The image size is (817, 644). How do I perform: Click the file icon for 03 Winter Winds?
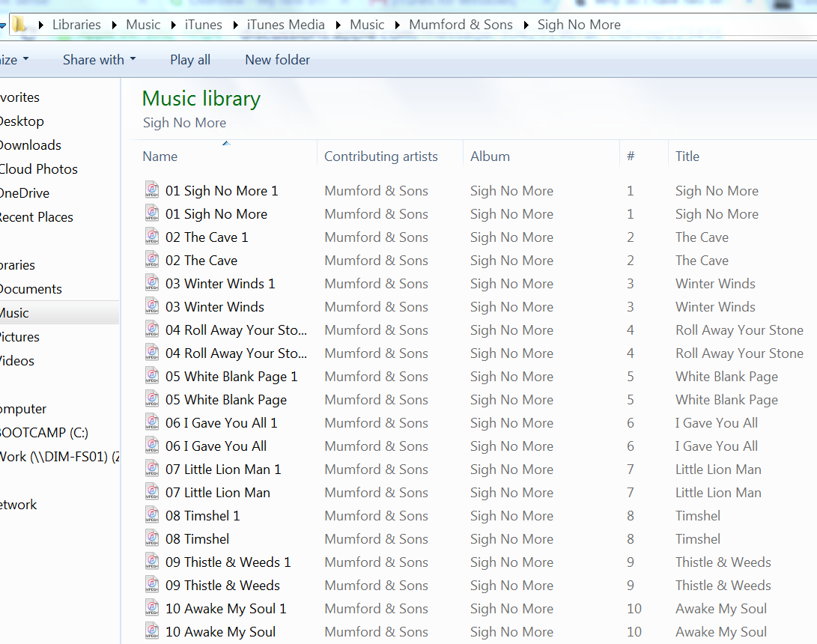coord(151,306)
